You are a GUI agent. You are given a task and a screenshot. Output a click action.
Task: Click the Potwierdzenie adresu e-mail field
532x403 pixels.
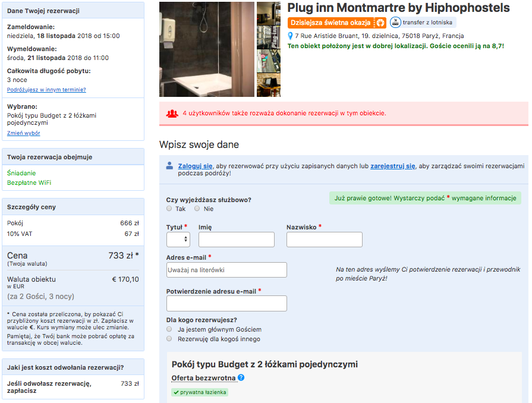click(226, 304)
